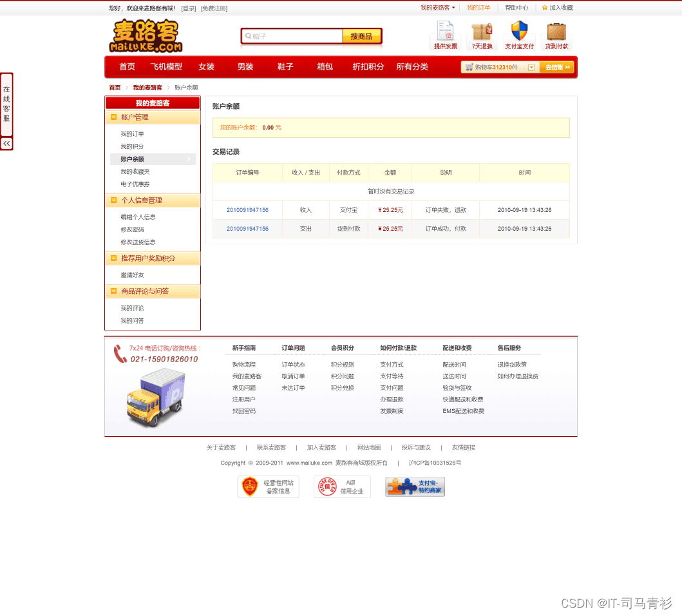Click the 去结账 checkout button
Screen dimensions: 682x616
pyautogui.click(x=556, y=67)
